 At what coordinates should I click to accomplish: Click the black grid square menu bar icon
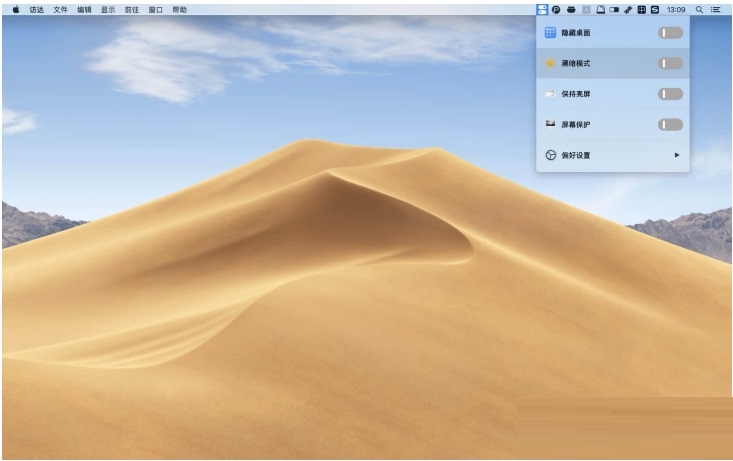[x=642, y=9]
